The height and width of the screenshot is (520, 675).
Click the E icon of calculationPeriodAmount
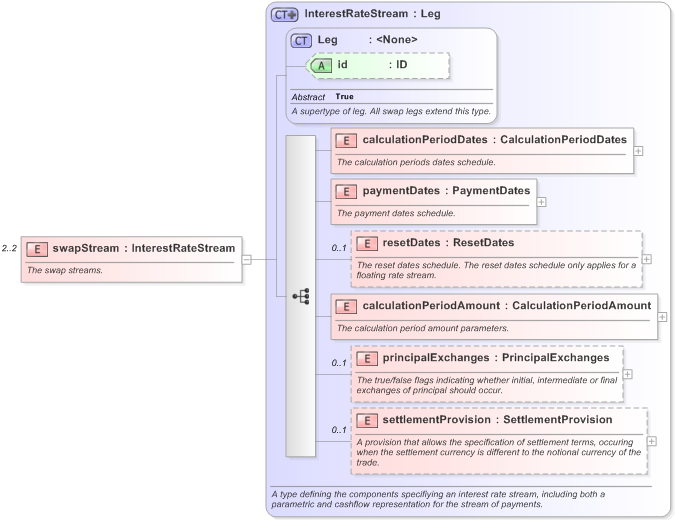pyautogui.click(x=346, y=306)
